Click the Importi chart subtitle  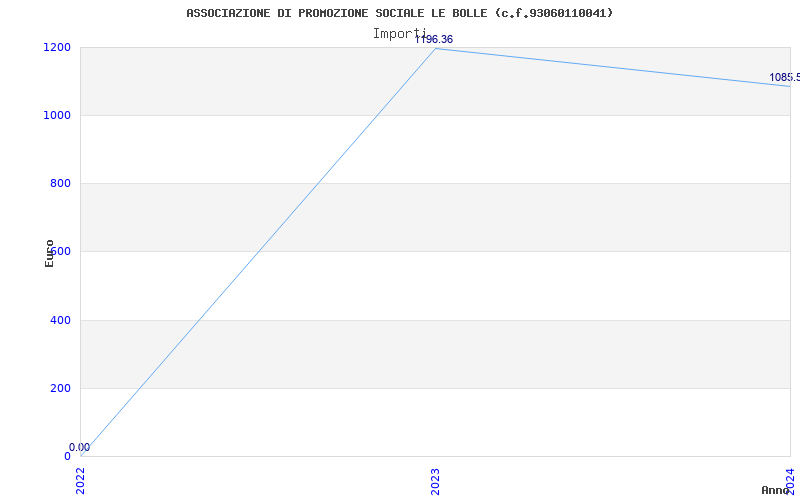click(399, 34)
